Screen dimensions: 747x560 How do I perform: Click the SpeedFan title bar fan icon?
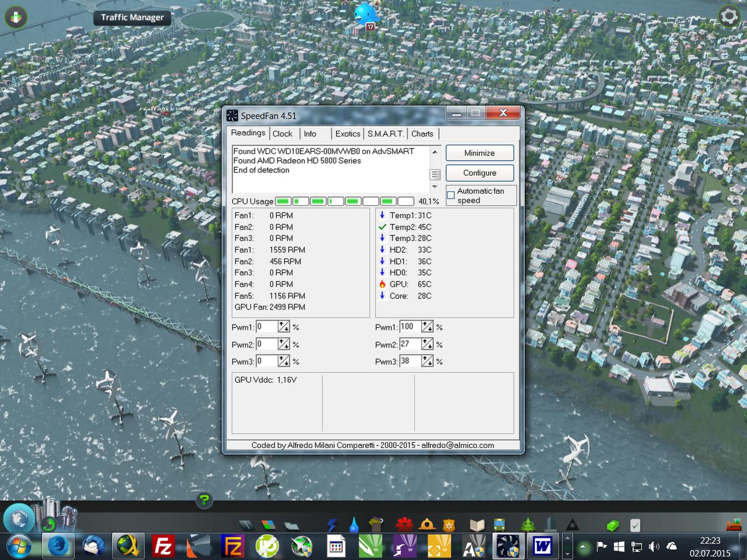(x=232, y=116)
